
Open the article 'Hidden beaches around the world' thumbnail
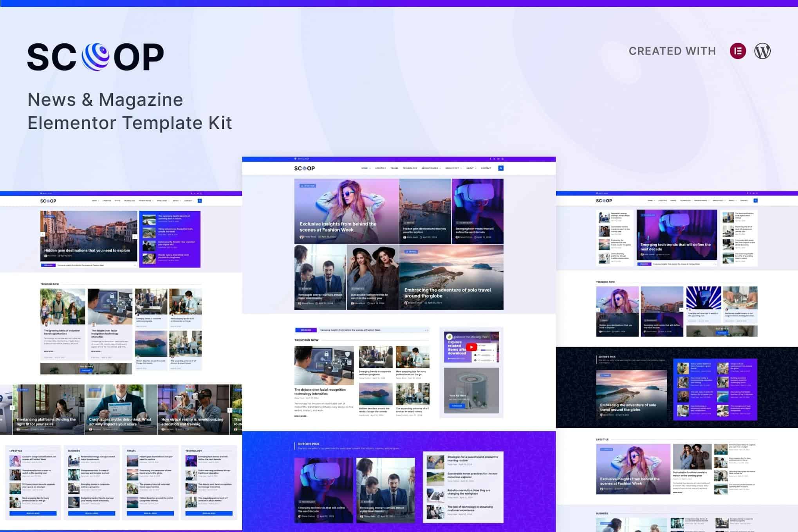click(x=375, y=393)
